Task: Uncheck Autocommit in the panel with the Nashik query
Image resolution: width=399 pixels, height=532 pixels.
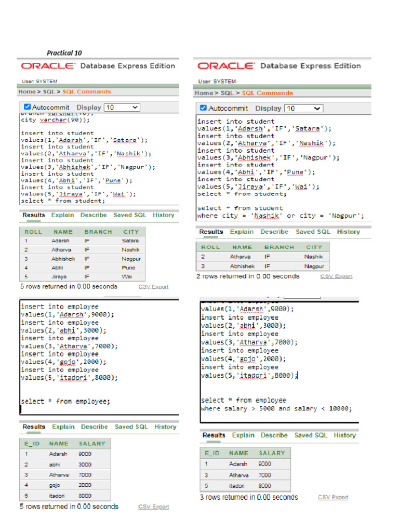Action: click(203, 108)
